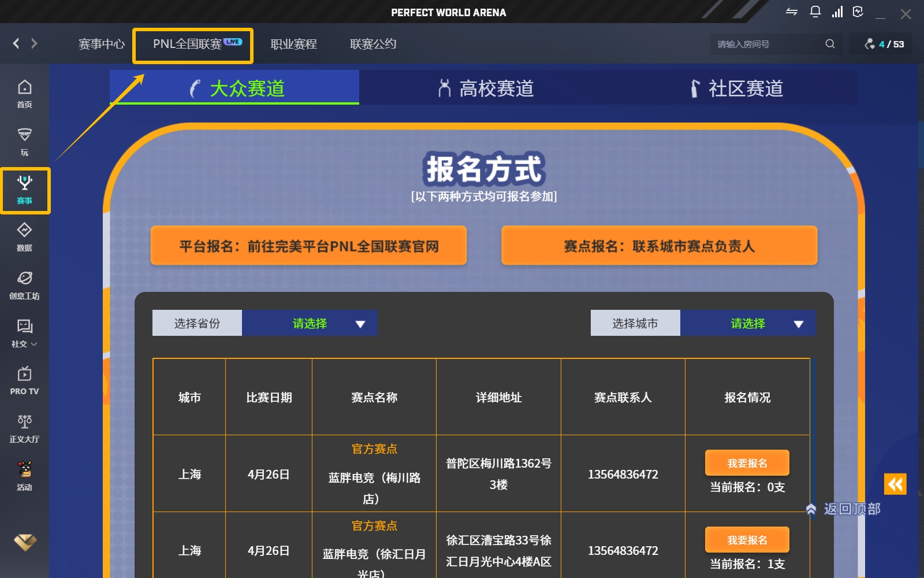Switch to the 高校赛道 tab

point(485,88)
